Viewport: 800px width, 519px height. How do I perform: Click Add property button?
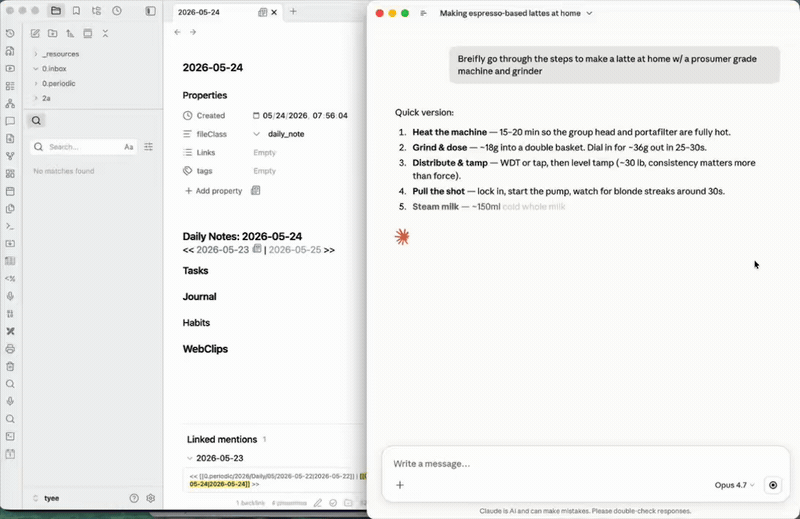pyautogui.click(x=213, y=191)
